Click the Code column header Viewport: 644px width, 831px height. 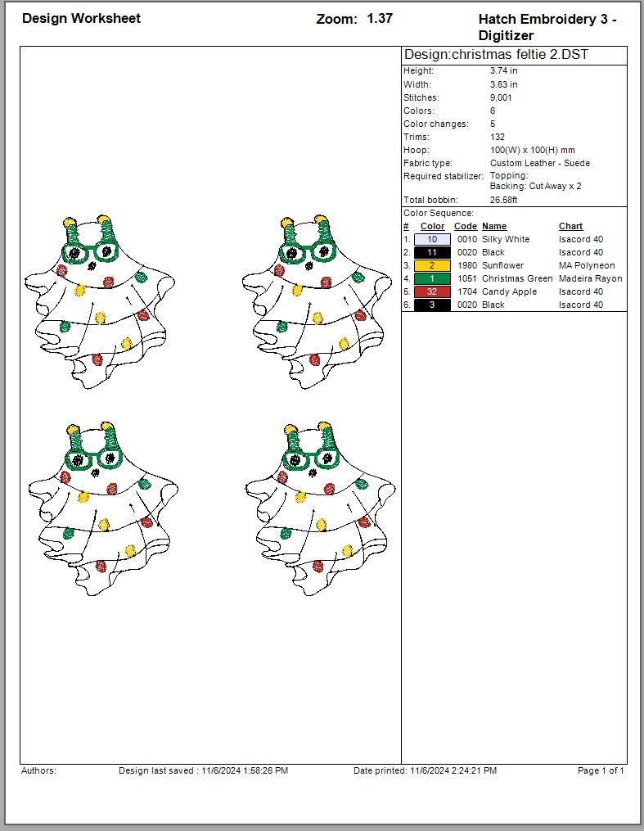tap(465, 226)
